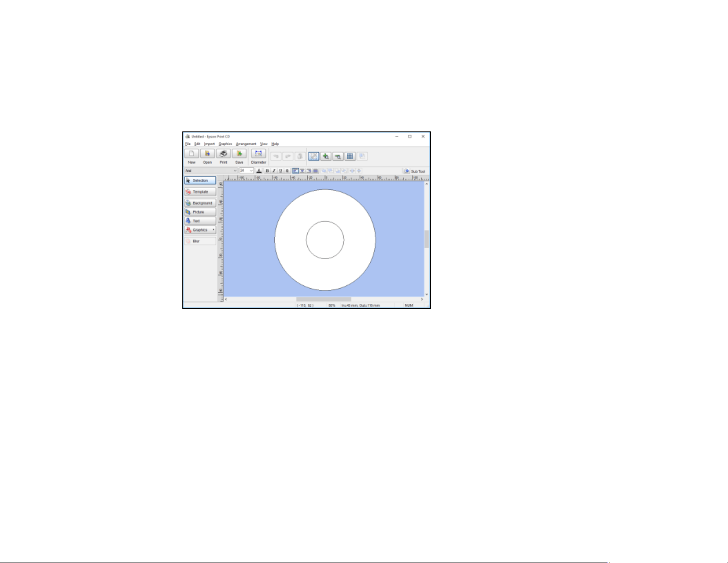
Task: Open the Graphics menu in menu bar
Action: click(225, 144)
